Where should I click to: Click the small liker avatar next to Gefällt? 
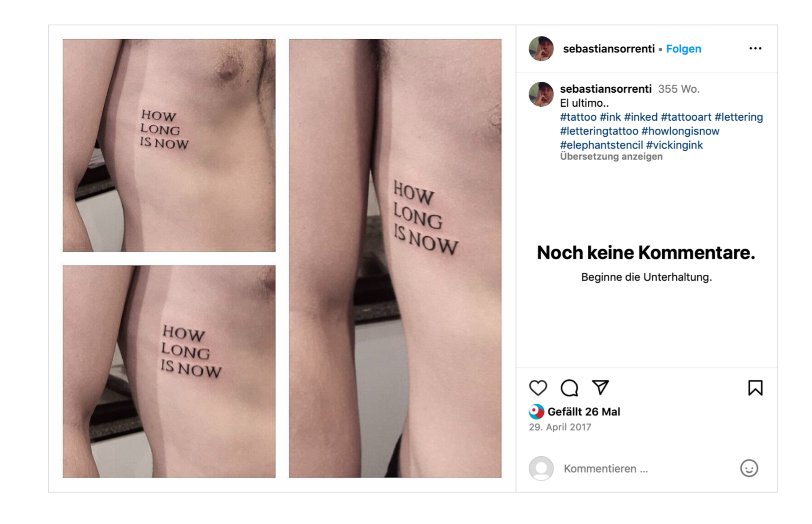536,411
